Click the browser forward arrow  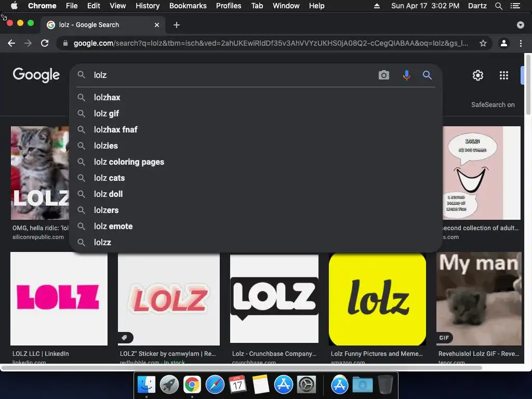pos(28,43)
